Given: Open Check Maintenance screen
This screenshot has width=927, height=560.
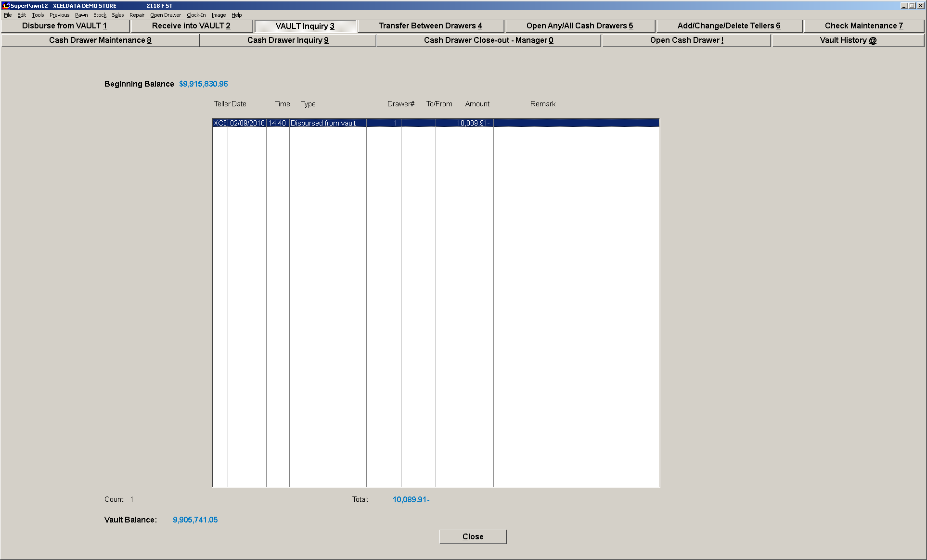Looking at the screenshot, I should tap(863, 26).
